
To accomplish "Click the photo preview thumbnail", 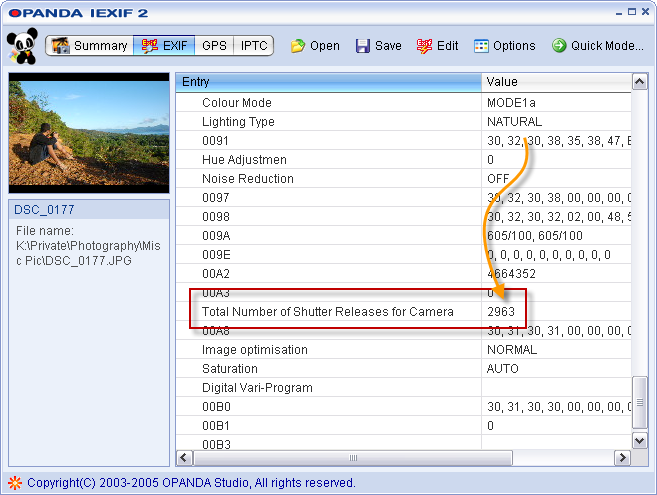I will pyautogui.click(x=89, y=133).
